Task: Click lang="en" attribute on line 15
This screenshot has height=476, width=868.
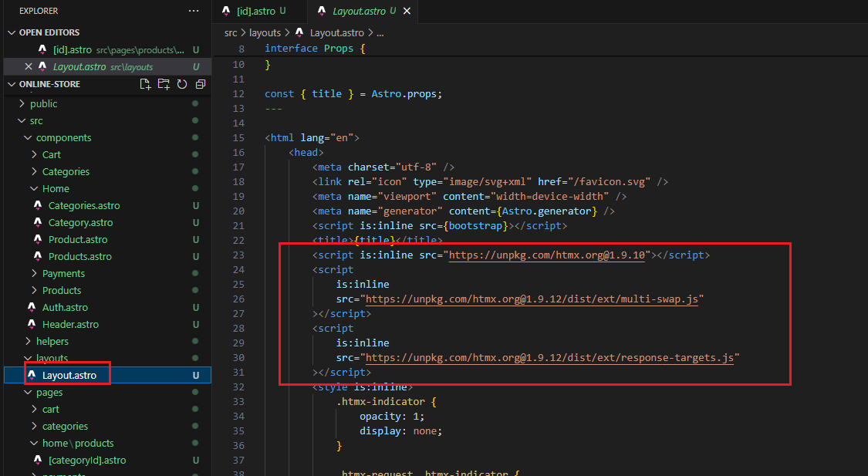Action: coord(326,138)
